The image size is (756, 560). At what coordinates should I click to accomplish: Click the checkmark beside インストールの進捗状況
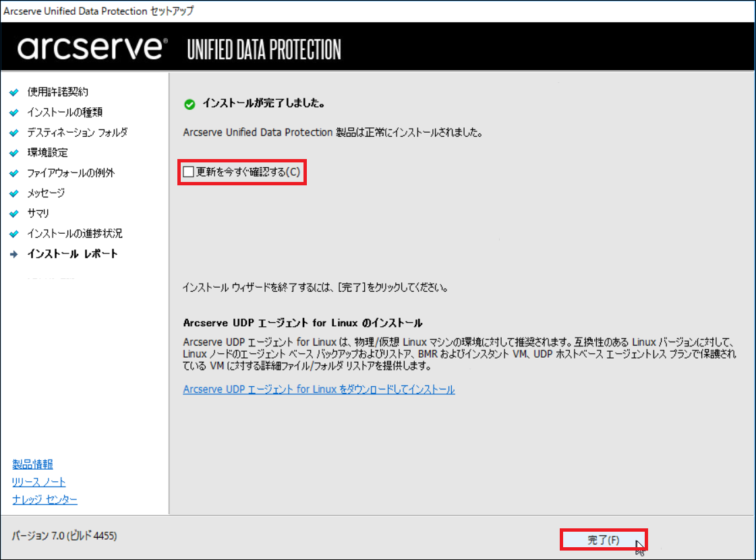(14, 234)
